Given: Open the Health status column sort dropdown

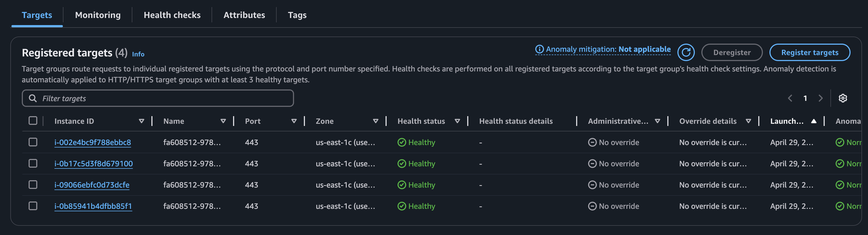Looking at the screenshot, I should coord(457,121).
